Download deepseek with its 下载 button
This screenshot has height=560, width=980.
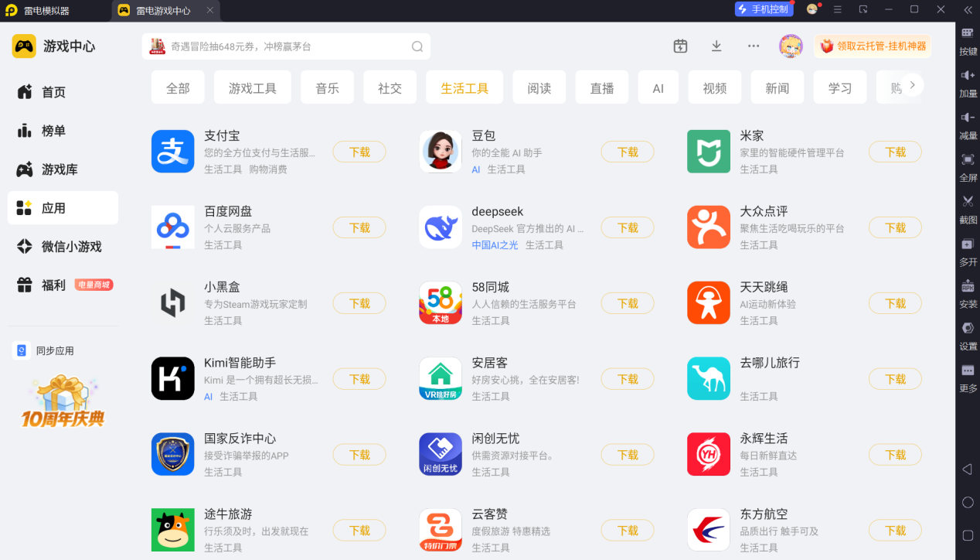[628, 227]
